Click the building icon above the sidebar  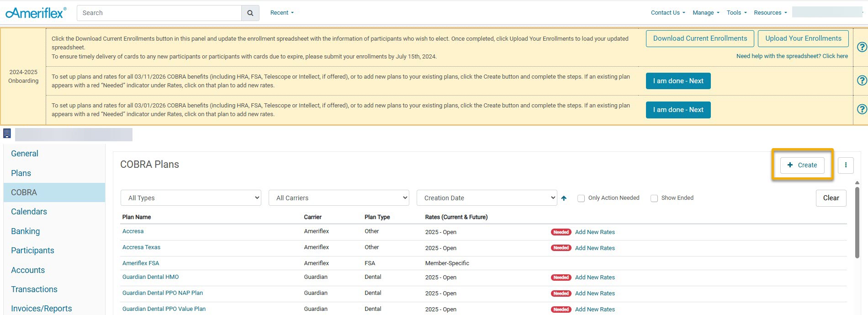(7, 133)
